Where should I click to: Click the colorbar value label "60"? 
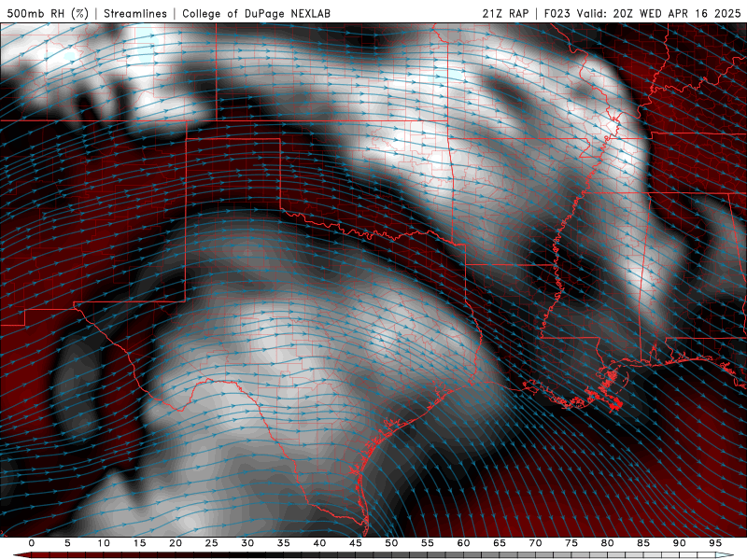[463, 543]
